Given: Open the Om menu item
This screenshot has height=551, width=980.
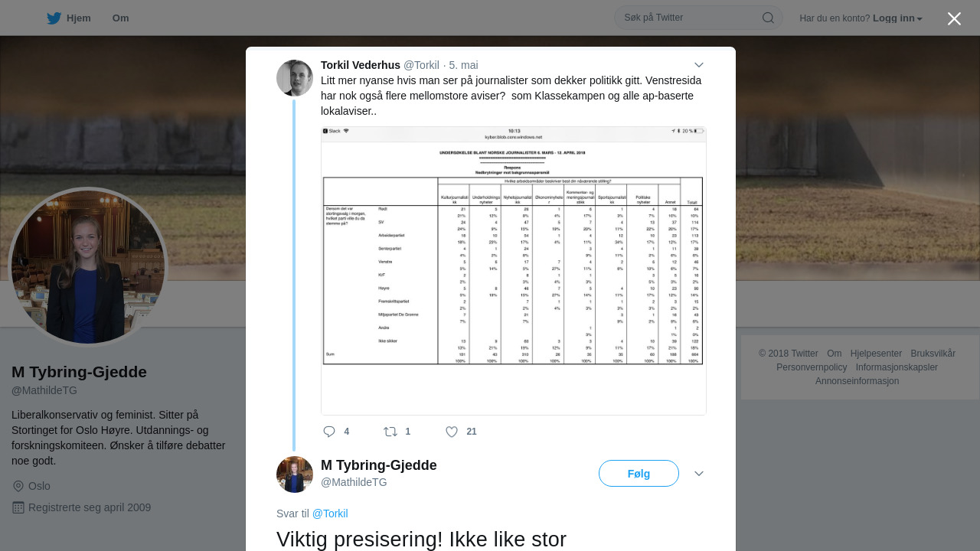Looking at the screenshot, I should point(120,18).
